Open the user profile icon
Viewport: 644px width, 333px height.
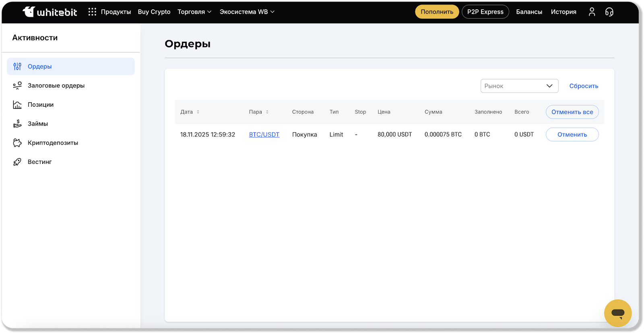[592, 12]
